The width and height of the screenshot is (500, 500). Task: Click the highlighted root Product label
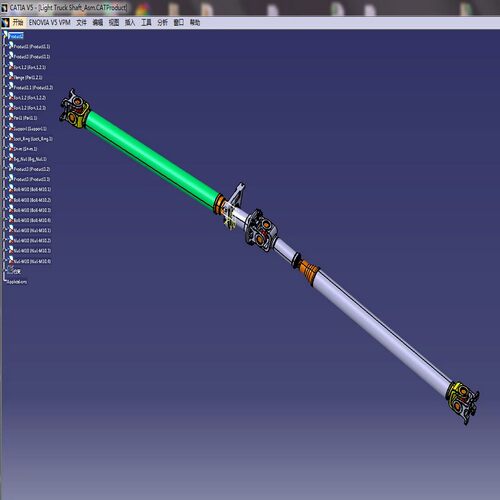tap(16, 36)
